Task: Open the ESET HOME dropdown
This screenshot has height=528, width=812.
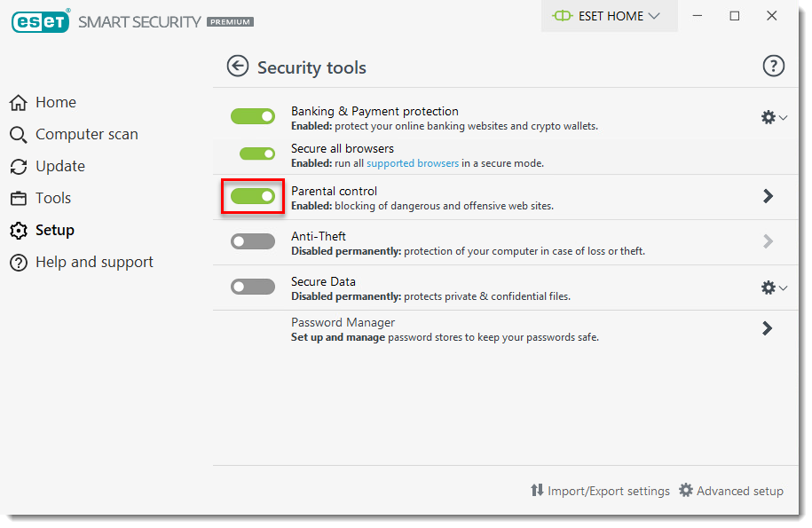Action: click(x=609, y=16)
